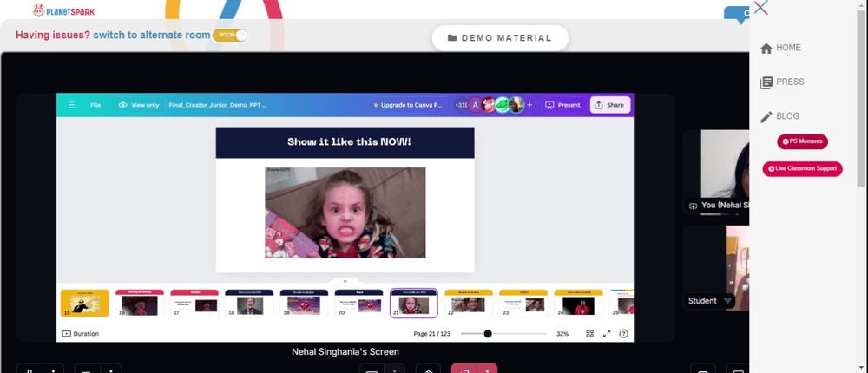Click the Student video tile
The image size is (868, 373).
pyautogui.click(x=716, y=268)
